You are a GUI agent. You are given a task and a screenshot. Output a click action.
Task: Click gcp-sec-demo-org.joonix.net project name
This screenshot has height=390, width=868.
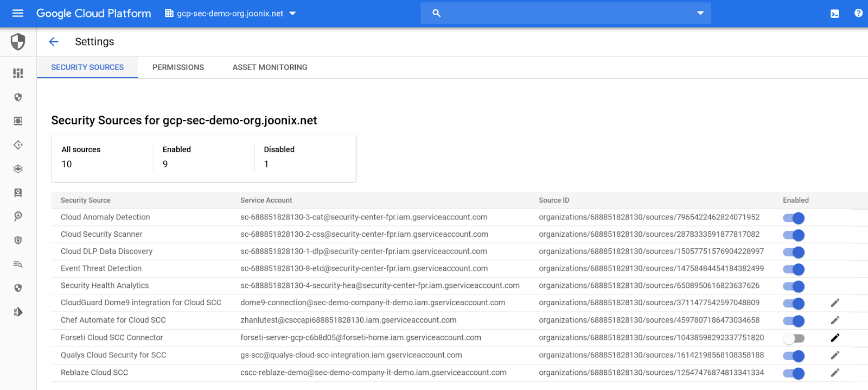tap(230, 14)
